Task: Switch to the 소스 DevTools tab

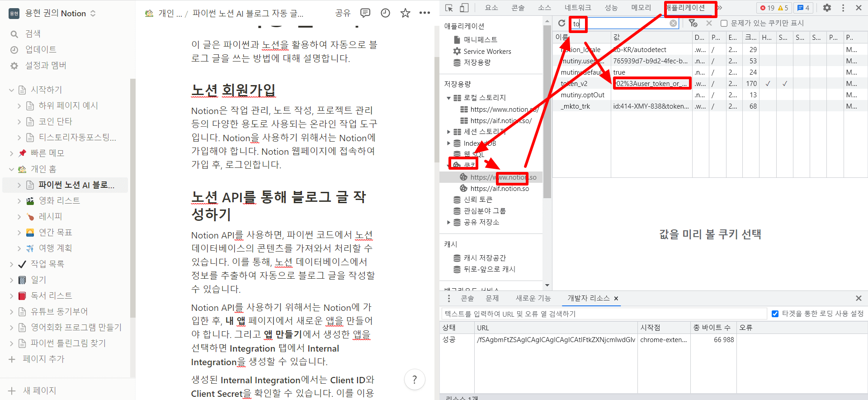Action: click(544, 8)
